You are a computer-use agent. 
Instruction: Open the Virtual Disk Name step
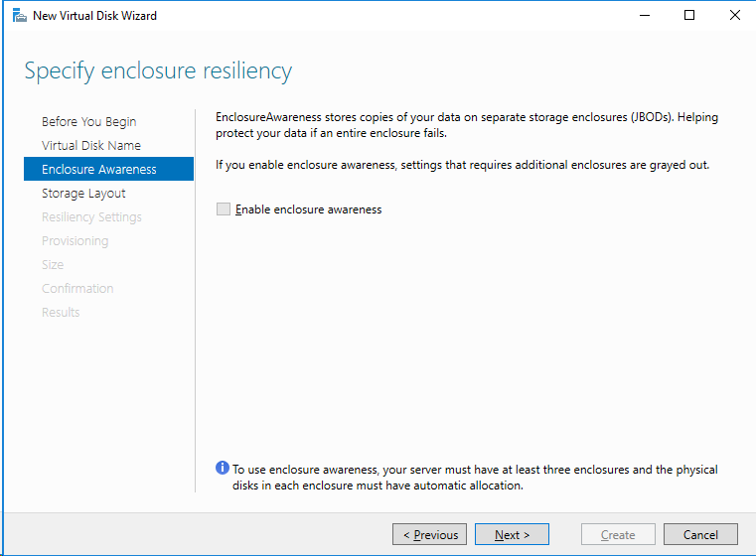pos(91,146)
